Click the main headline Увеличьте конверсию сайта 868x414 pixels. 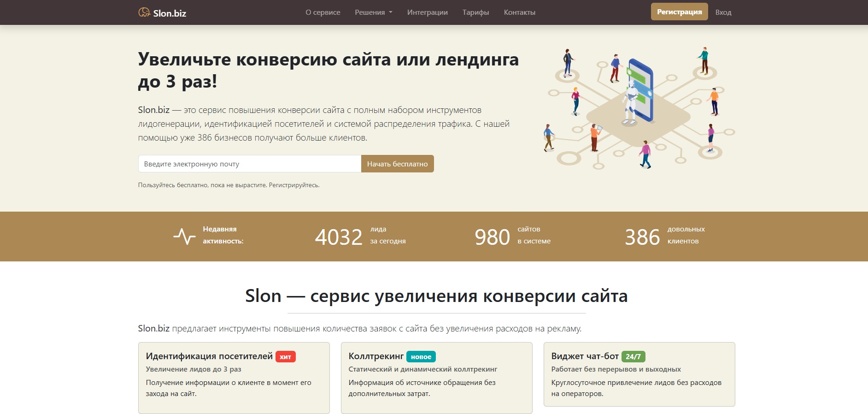(x=328, y=70)
